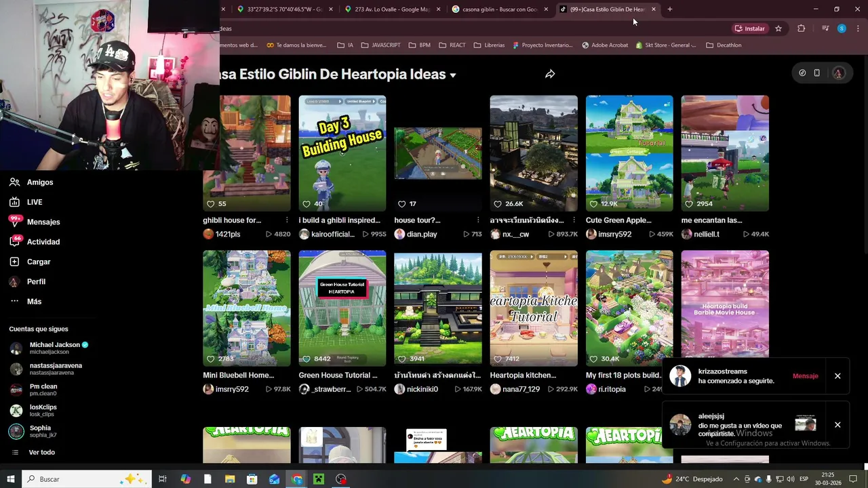Like the Green House Tutorial video heart
The width and height of the screenshot is (868, 488).
pyautogui.click(x=307, y=359)
